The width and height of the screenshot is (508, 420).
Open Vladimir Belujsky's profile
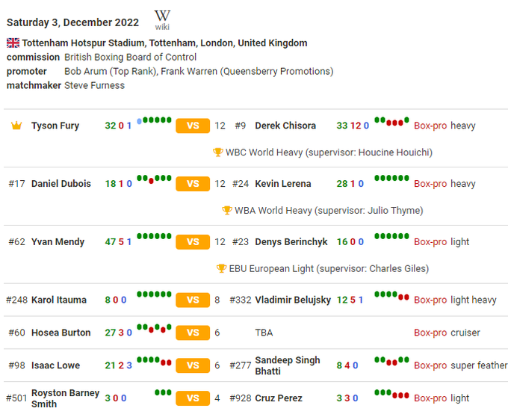pyautogui.click(x=293, y=300)
